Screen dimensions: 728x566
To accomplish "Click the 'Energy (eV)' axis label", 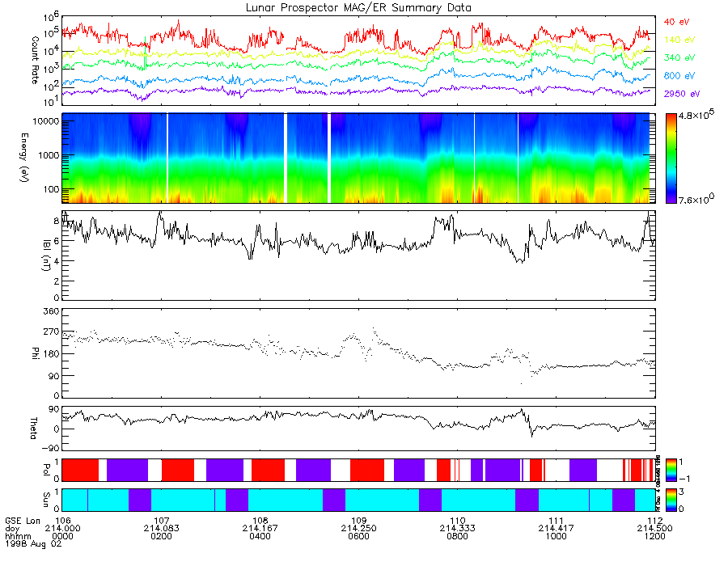I will tap(23, 158).
